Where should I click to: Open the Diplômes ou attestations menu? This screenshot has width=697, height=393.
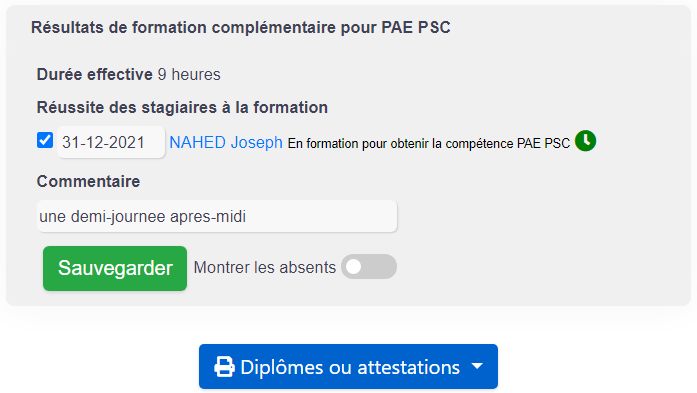[x=348, y=367]
